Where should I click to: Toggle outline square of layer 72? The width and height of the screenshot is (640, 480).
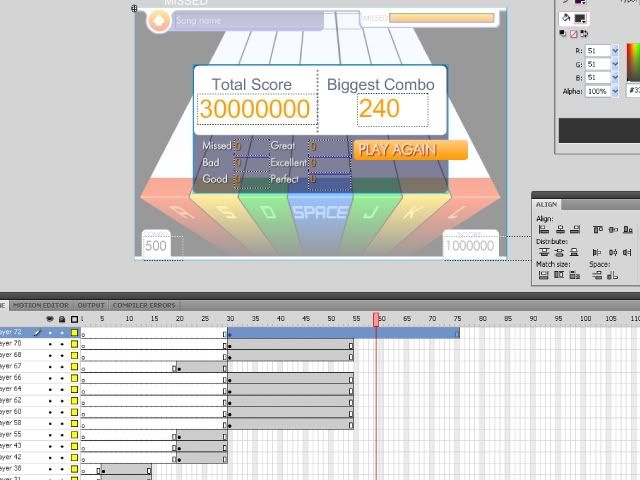coord(74,333)
